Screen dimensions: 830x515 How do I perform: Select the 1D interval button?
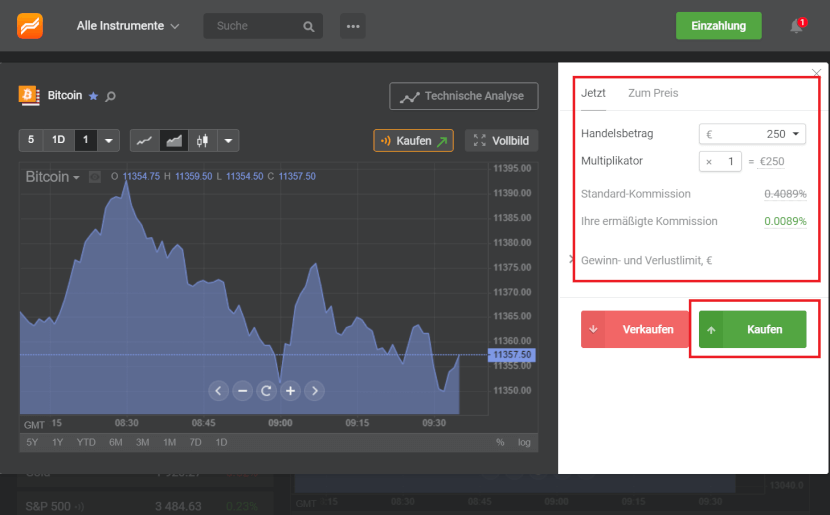point(58,140)
